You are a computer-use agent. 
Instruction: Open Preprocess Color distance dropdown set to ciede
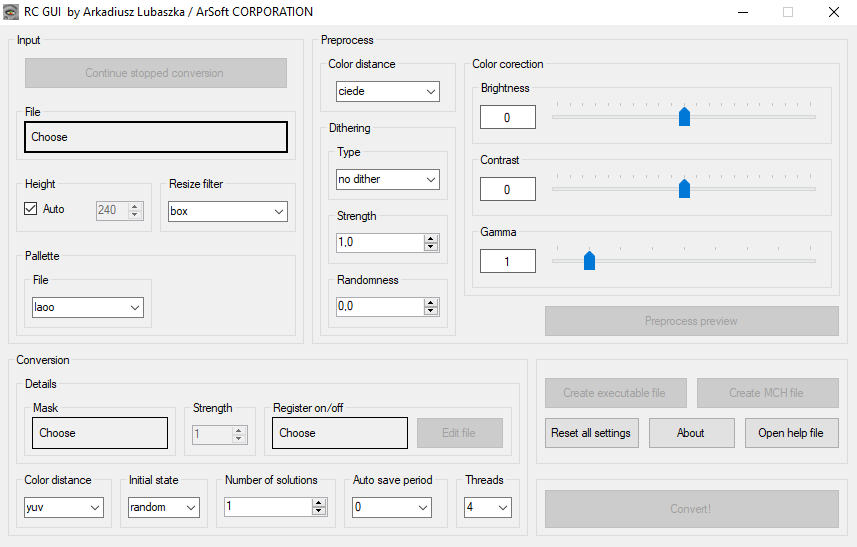(x=388, y=92)
